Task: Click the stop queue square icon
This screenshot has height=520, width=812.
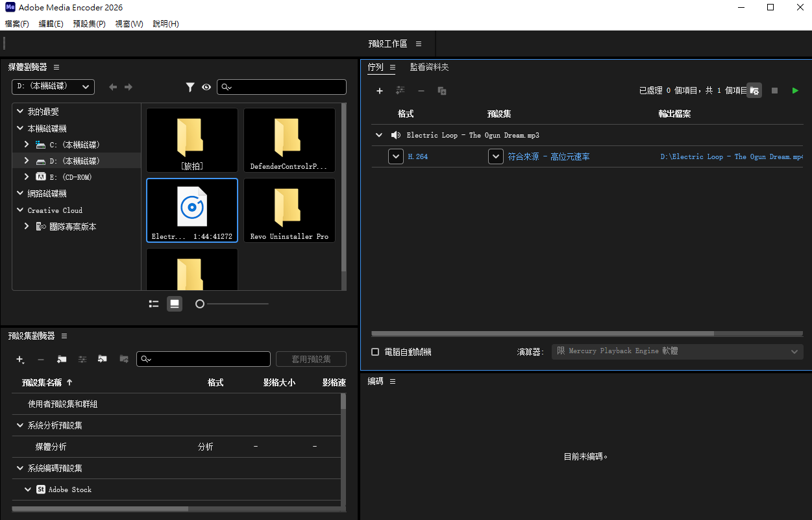Action: [x=774, y=91]
